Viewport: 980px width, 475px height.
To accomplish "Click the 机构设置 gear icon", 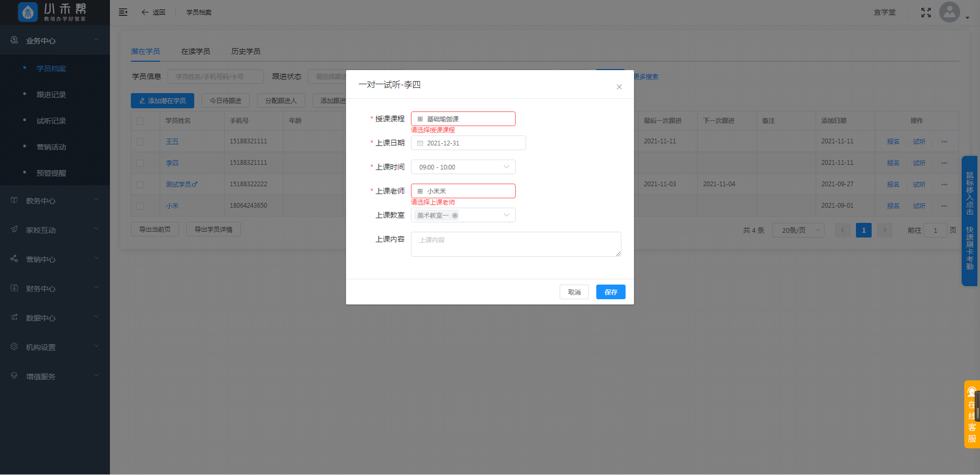I will [x=14, y=347].
